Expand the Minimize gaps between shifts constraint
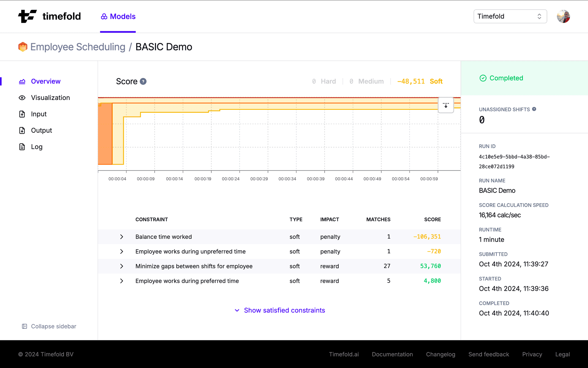Image resolution: width=588 pixels, height=368 pixels. click(122, 266)
